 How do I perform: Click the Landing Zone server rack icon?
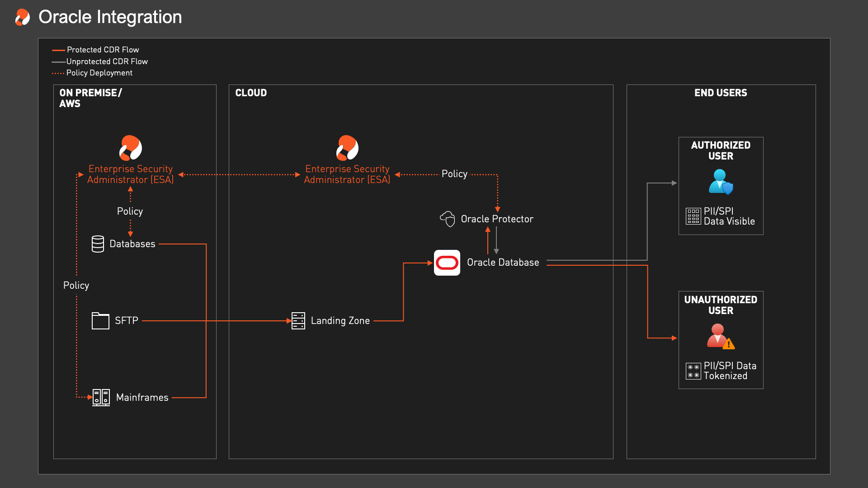(298, 321)
